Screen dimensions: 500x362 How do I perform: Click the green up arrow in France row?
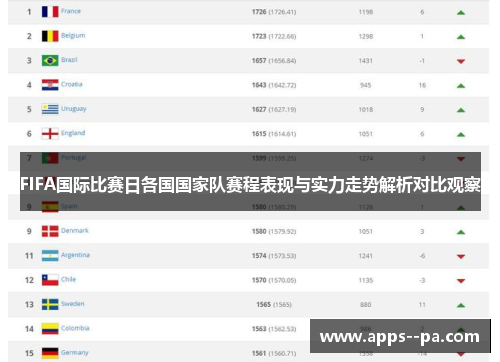click(461, 13)
